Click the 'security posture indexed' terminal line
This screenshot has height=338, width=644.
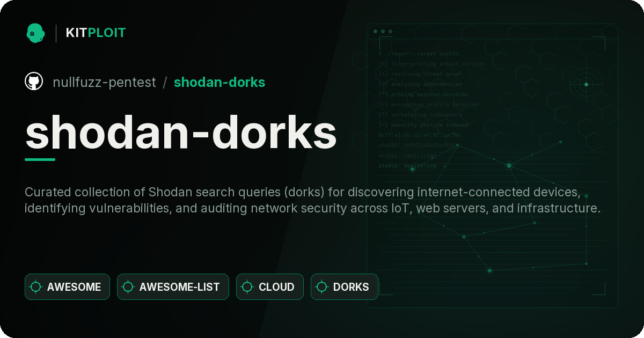423,125
